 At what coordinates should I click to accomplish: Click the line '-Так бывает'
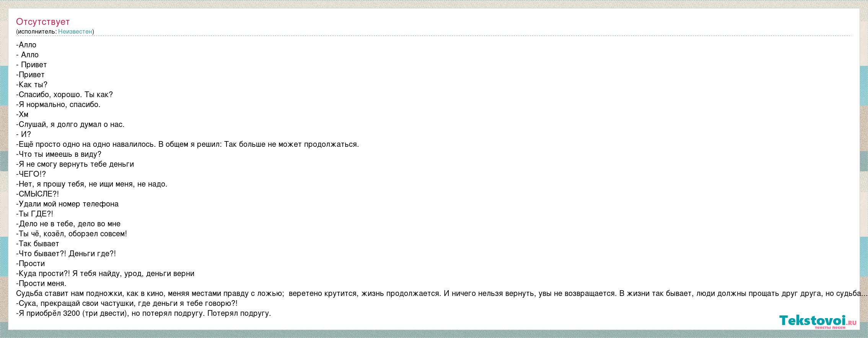[37, 244]
